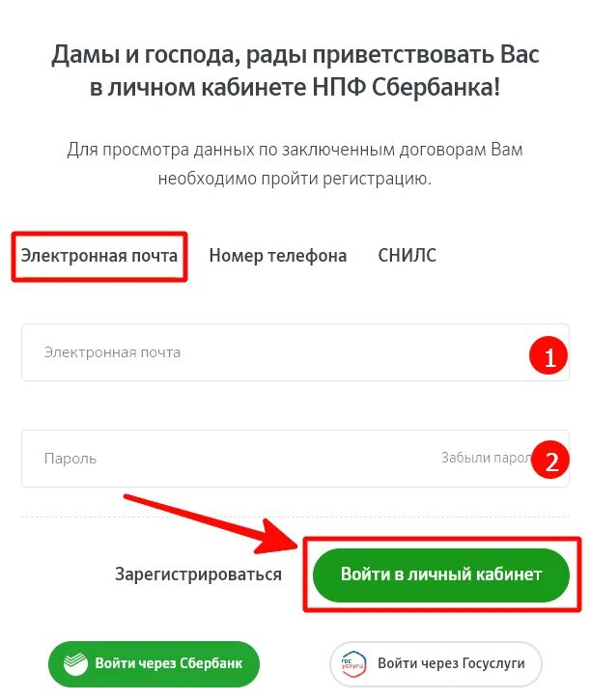Select the Электронная почта tab
This screenshot has height=700, width=590.
pos(99,256)
